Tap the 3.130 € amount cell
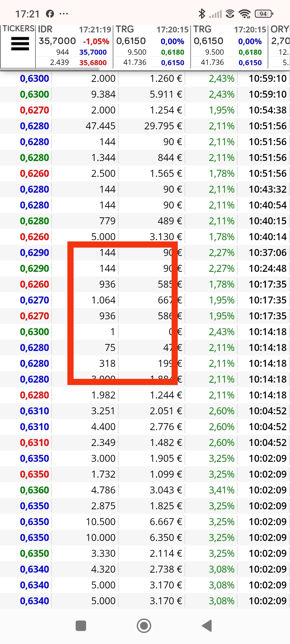This screenshot has width=290, height=644. [166, 237]
